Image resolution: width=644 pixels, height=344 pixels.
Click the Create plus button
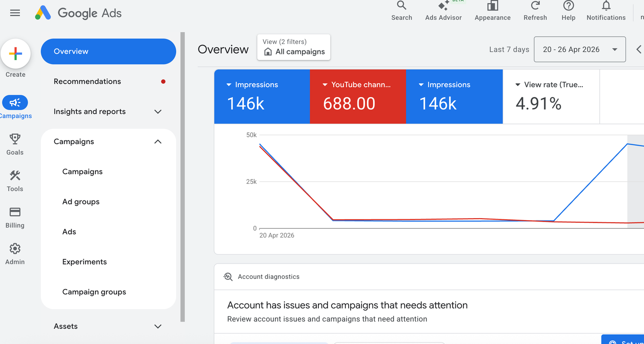15,54
